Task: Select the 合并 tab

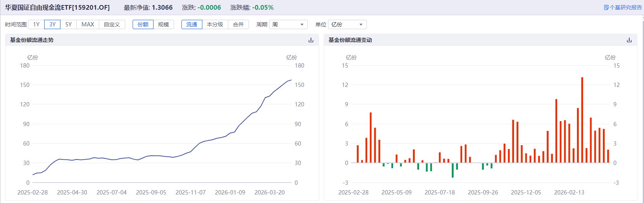Action: pyautogui.click(x=238, y=24)
